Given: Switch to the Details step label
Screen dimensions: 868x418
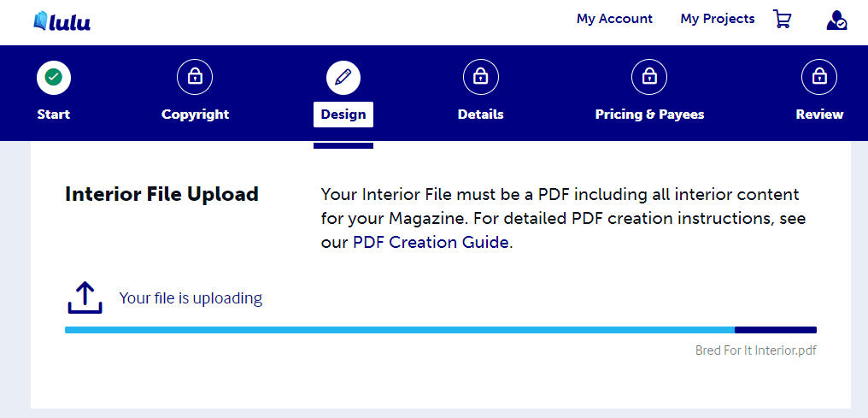Looking at the screenshot, I should click(480, 115).
